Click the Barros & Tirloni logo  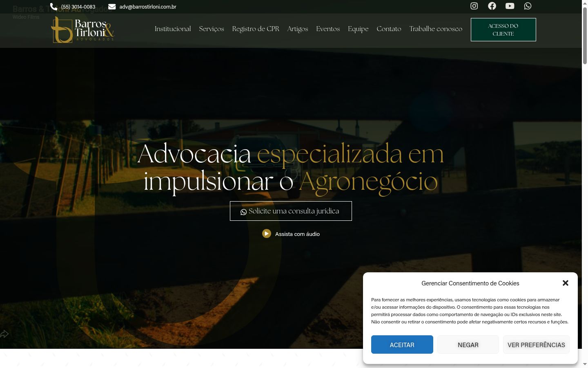(82, 29)
